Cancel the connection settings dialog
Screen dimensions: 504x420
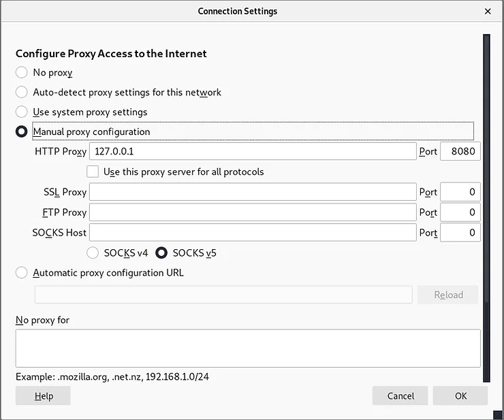[400, 395]
